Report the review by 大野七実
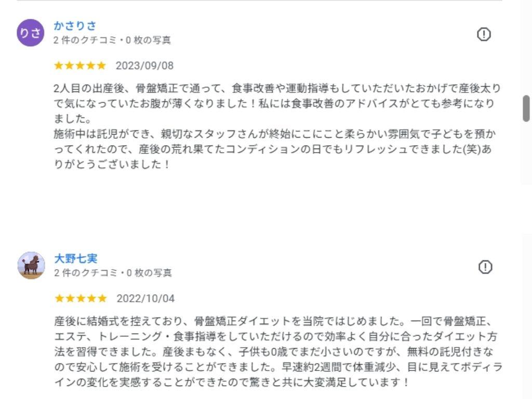532x399 pixels. (x=485, y=267)
